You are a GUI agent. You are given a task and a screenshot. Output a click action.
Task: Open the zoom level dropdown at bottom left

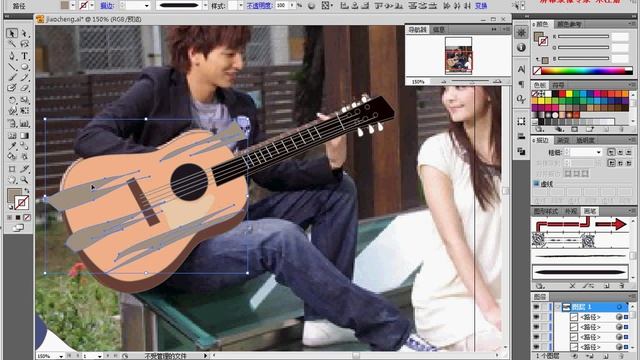tap(61, 356)
